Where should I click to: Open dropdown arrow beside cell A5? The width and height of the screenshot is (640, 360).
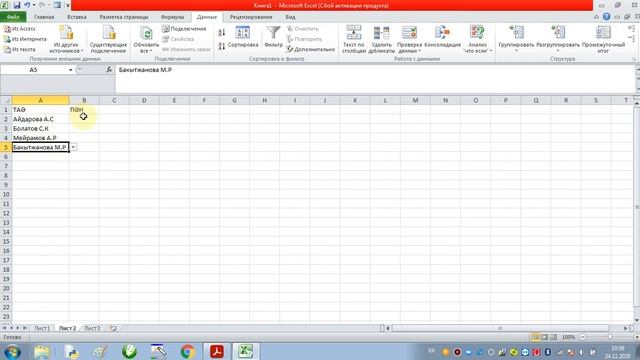[x=73, y=147]
